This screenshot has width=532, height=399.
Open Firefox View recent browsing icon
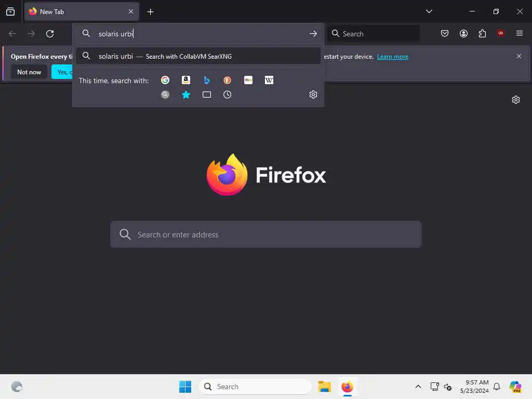pyautogui.click(x=10, y=11)
